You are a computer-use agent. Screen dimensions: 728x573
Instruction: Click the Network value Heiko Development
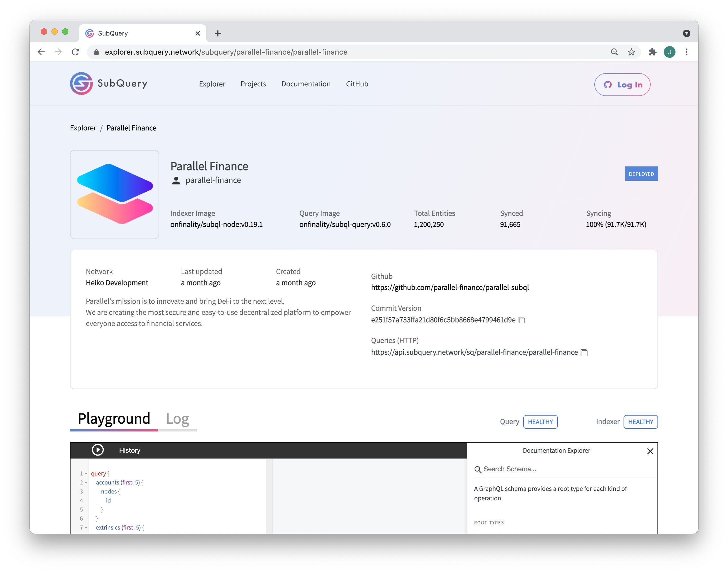(117, 283)
